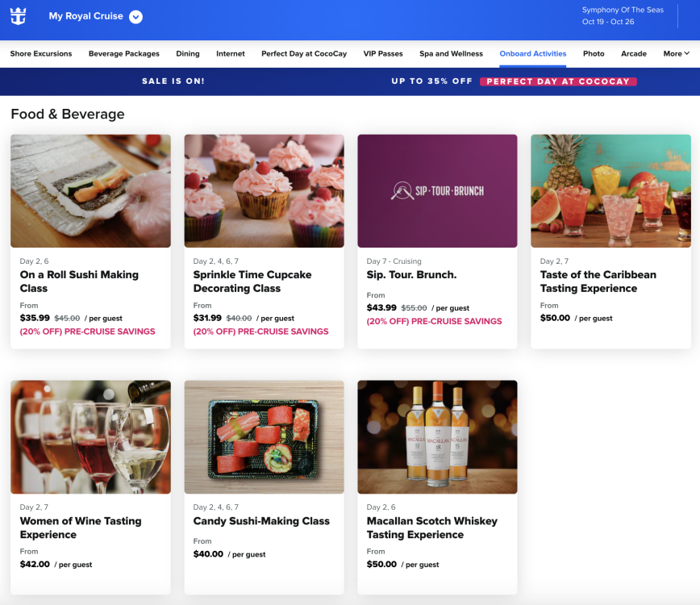Click the $50.00 price under Macallan Scotch Whiskey
Viewport: 700px width, 605px height.
click(381, 564)
